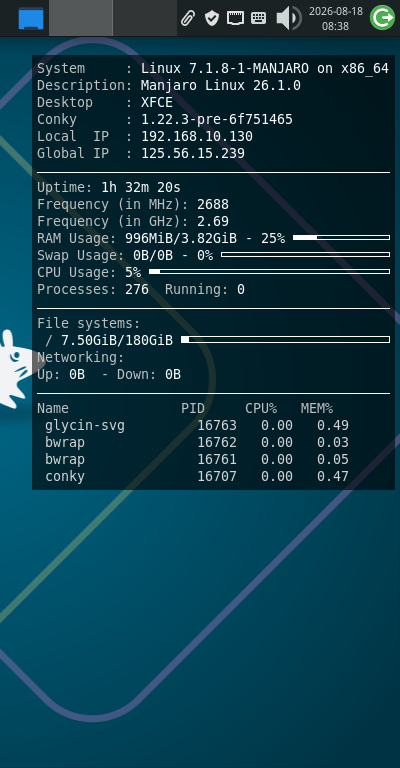This screenshot has height=768, width=400.
Task: Open the speaker volume icon
Action: [x=289, y=18]
